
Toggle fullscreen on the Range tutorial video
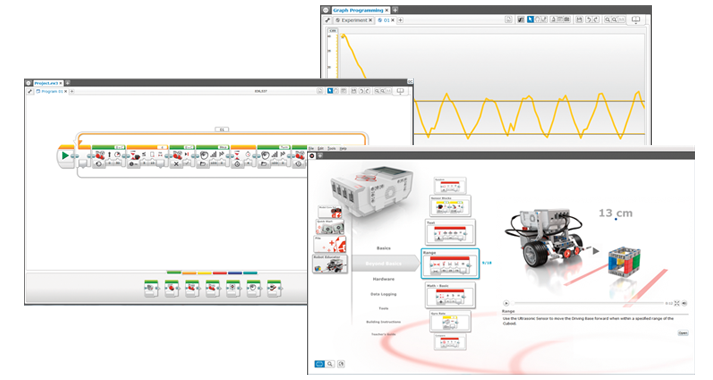pos(677,303)
